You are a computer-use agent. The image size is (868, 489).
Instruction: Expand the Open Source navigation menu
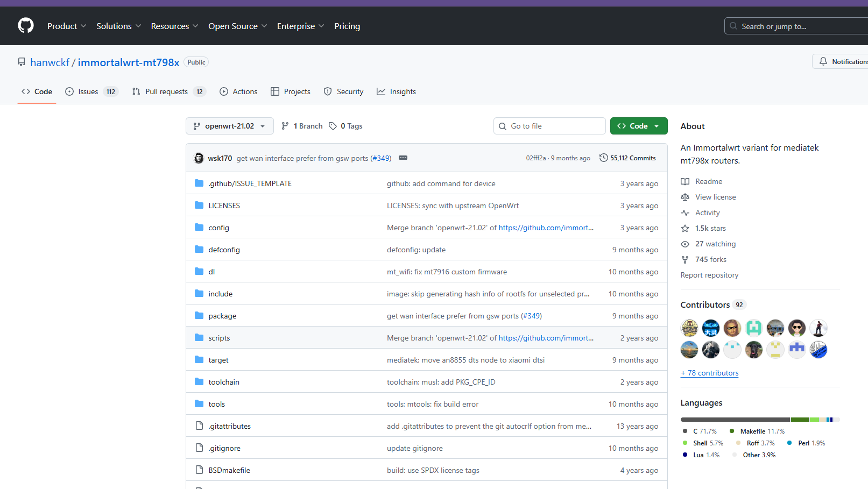[x=237, y=26]
